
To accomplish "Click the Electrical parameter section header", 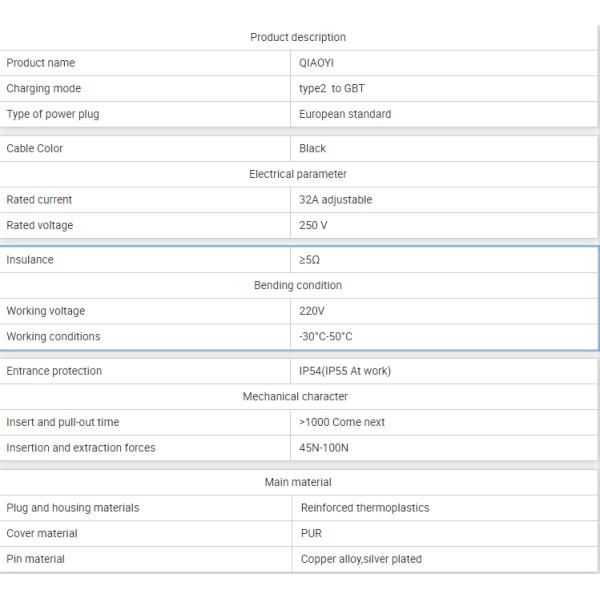I will coord(297,174).
